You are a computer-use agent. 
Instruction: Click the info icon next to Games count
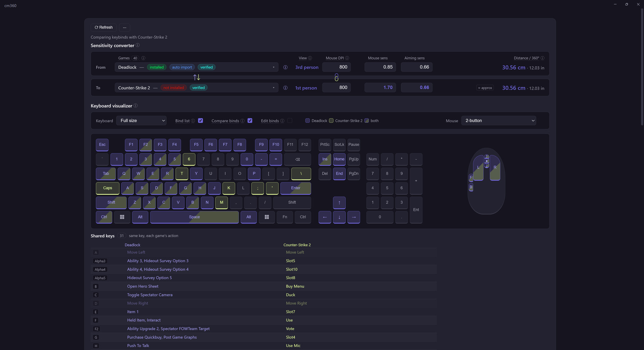coord(143,58)
